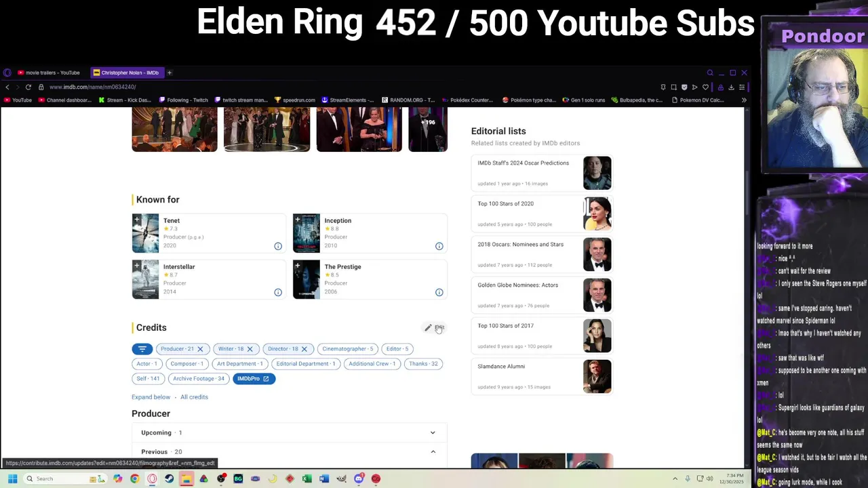This screenshot has width=868, height=488.
Task: Toggle the Art Department chip
Action: click(239, 364)
